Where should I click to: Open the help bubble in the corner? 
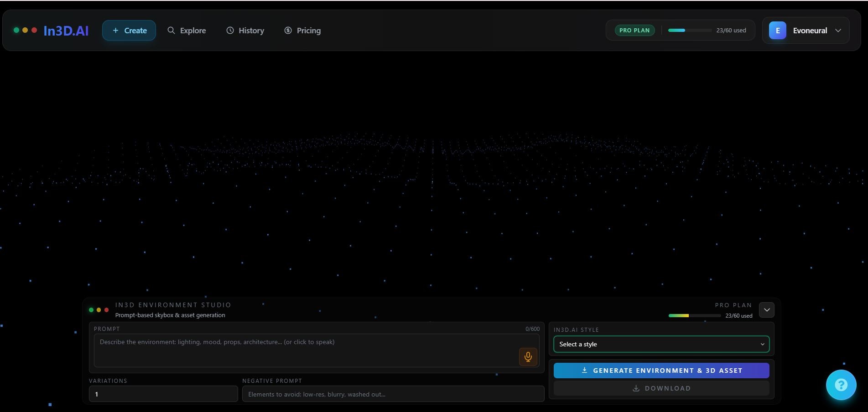841,385
